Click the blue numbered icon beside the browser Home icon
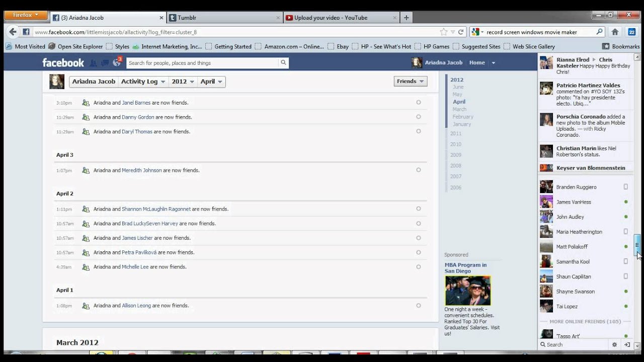The height and width of the screenshot is (362, 644). [632, 32]
